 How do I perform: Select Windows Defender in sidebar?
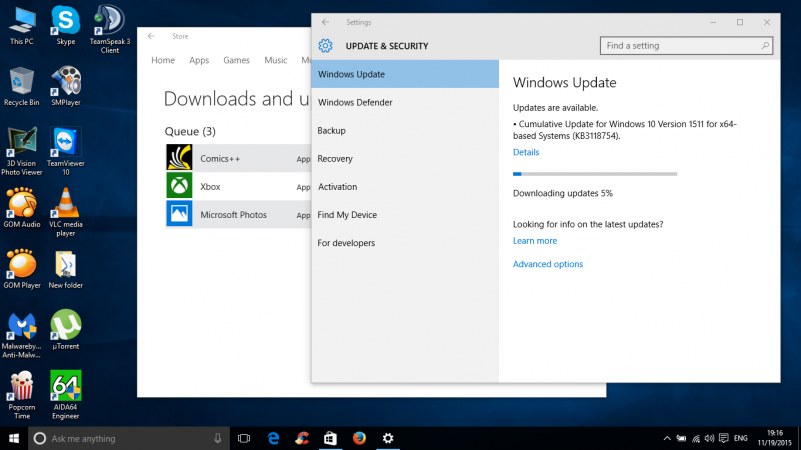tap(405, 102)
